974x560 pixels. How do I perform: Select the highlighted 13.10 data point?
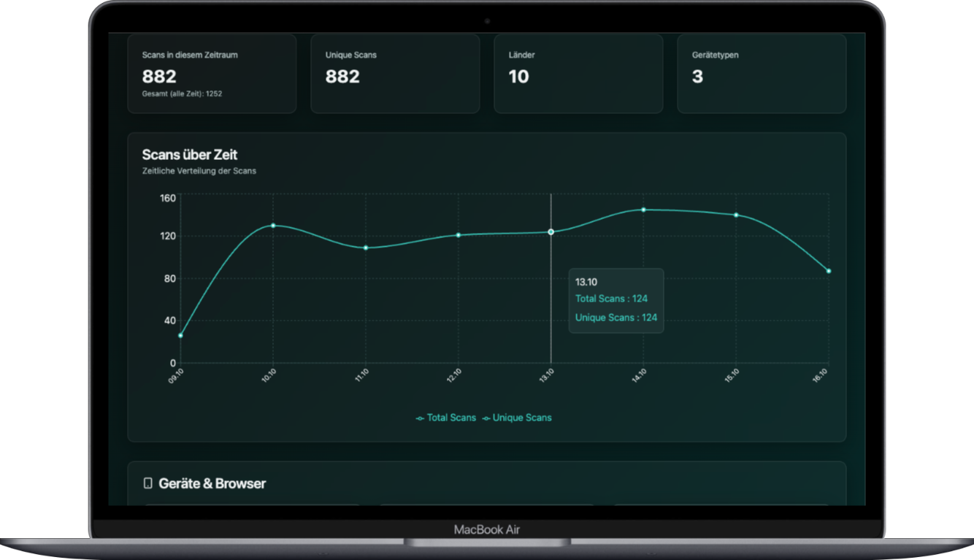551,231
